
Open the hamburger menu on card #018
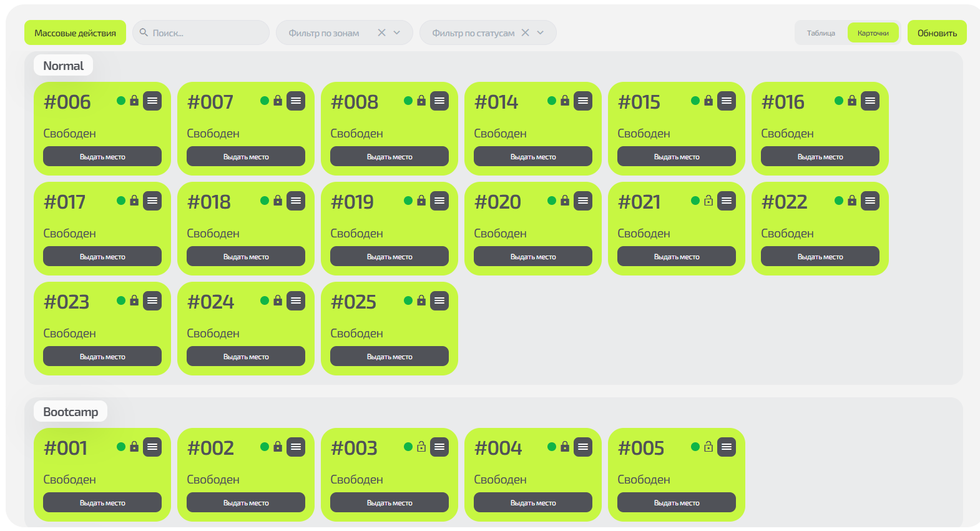click(x=296, y=201)
